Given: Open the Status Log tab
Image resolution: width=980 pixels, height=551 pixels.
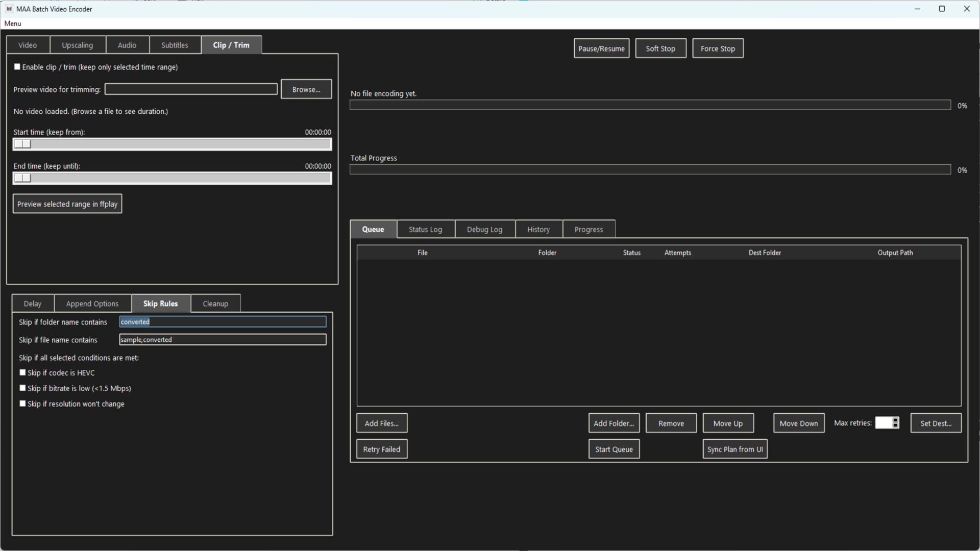Looking at the screenshot, I should (425, 229).
